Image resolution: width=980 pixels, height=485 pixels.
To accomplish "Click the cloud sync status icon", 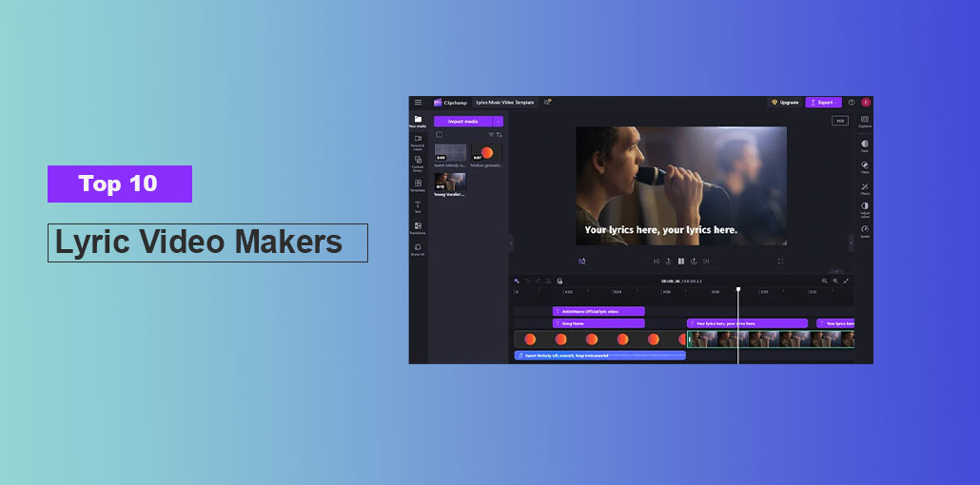I will pyautogui.click(x=547, y=102).
